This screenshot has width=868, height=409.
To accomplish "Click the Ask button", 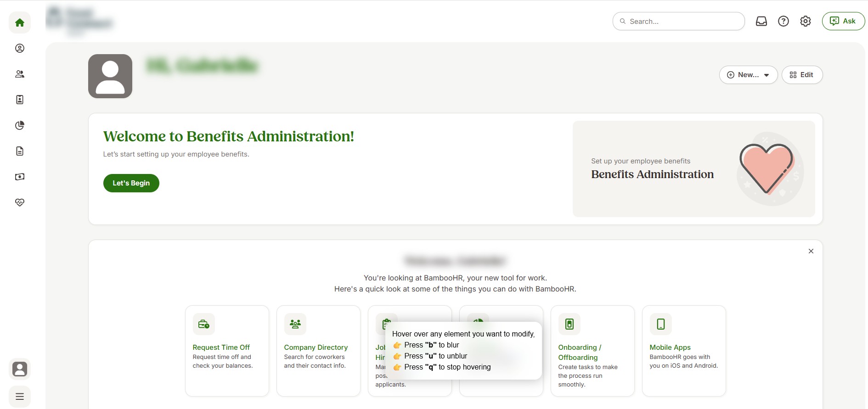I will (x=843, y=21).
